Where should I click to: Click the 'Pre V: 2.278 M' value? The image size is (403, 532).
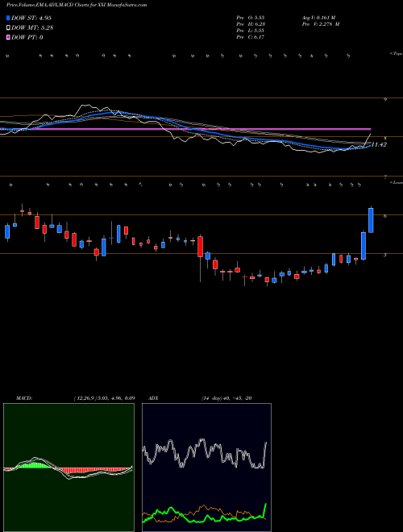click(320, 24)
